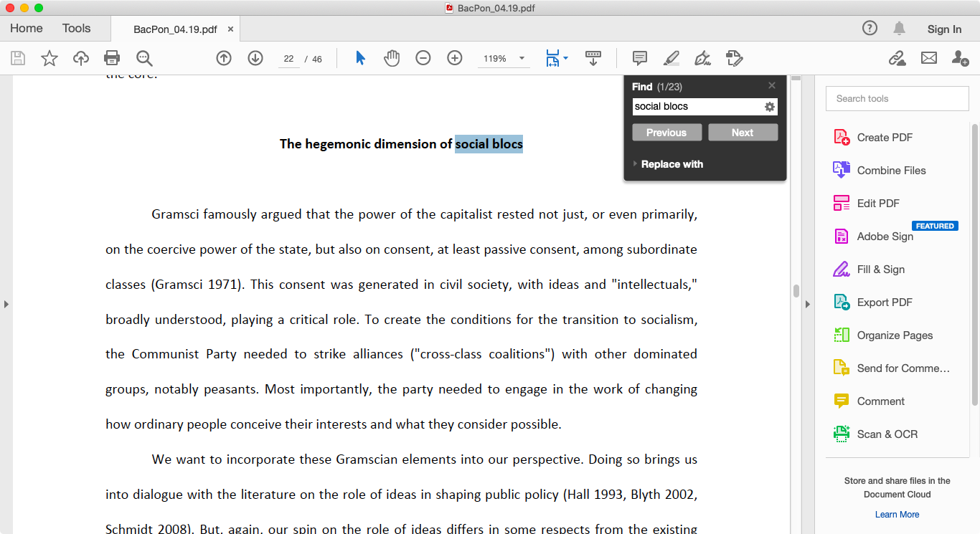Expand the Replace with section

coord(668,164)
